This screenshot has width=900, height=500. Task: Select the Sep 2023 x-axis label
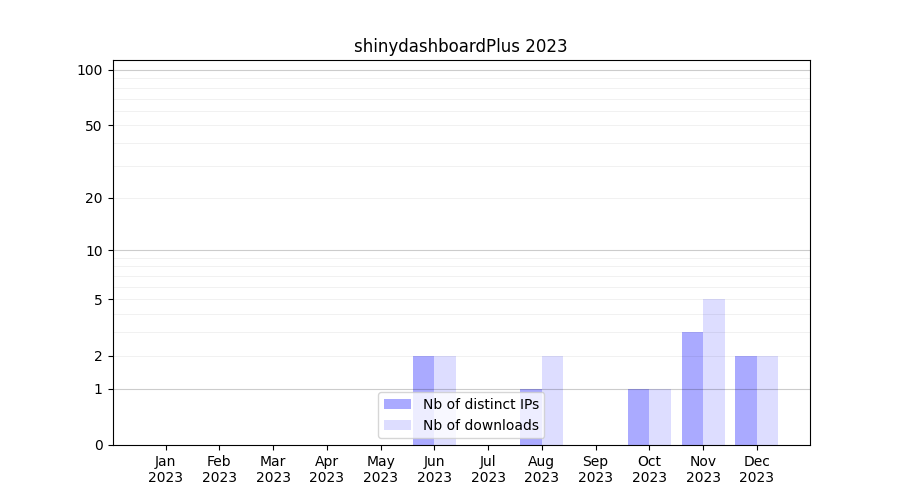click(595, 469)
